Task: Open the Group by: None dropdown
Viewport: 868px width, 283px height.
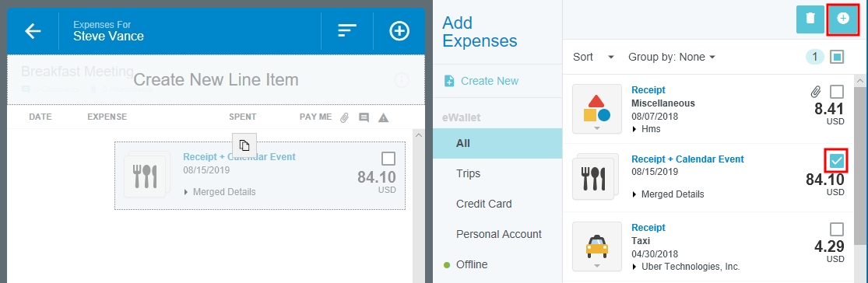Action: point(672,57)
